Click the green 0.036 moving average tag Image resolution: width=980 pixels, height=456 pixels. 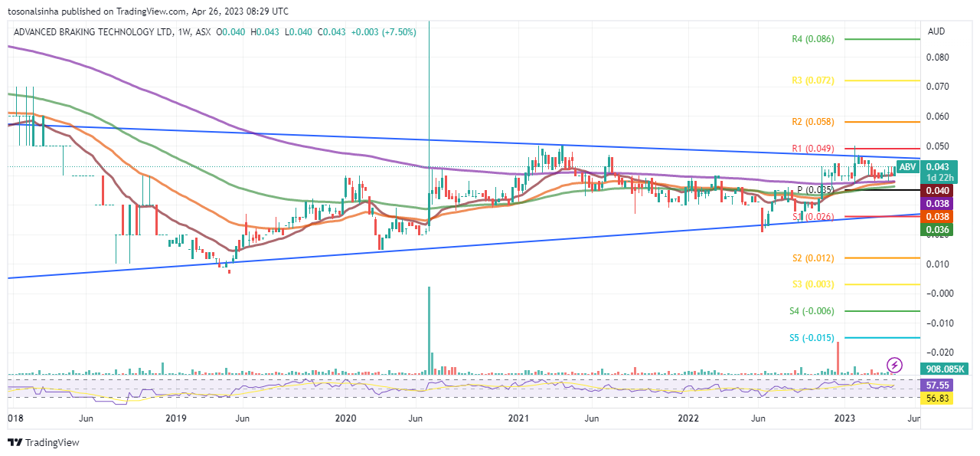(x=937, y=230)
